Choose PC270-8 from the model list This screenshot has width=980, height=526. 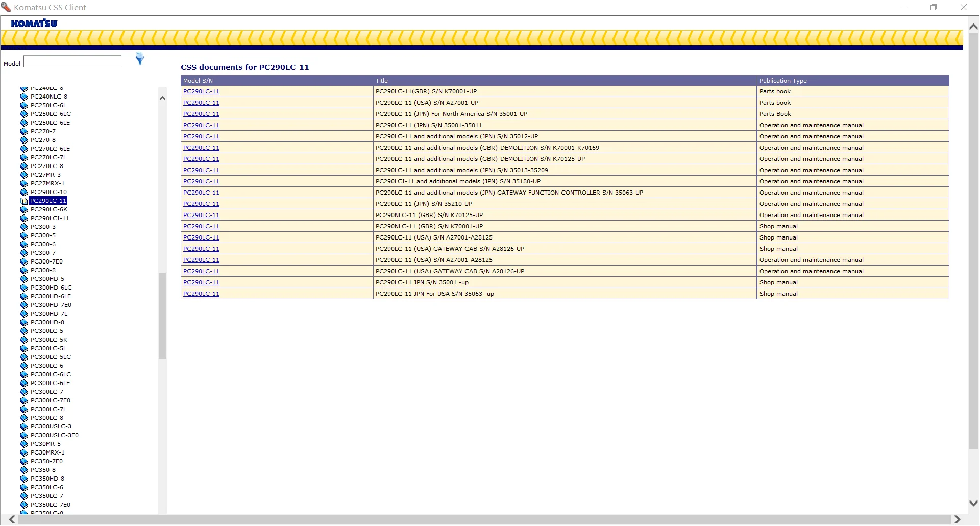pyautogui.click(x=43, y=140)
